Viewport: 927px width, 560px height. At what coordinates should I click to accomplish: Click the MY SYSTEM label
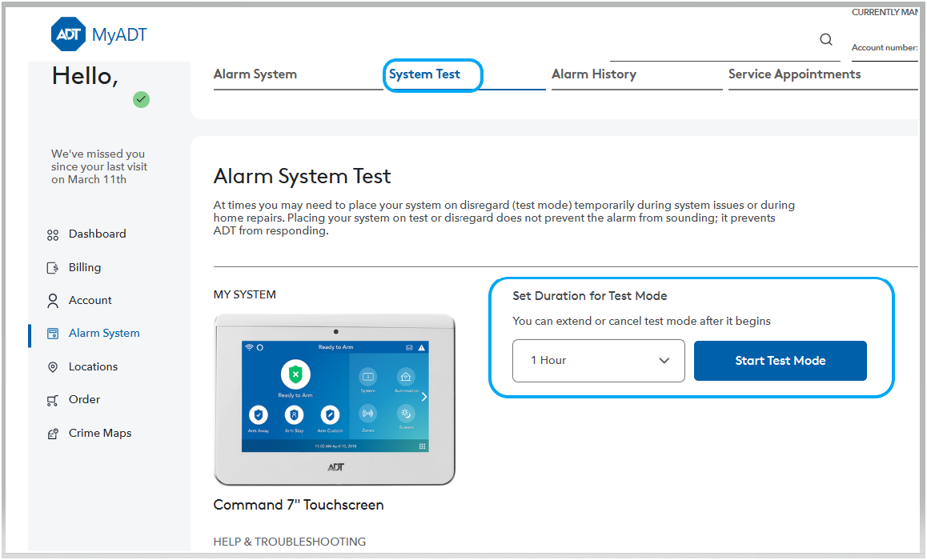[244, 294]
